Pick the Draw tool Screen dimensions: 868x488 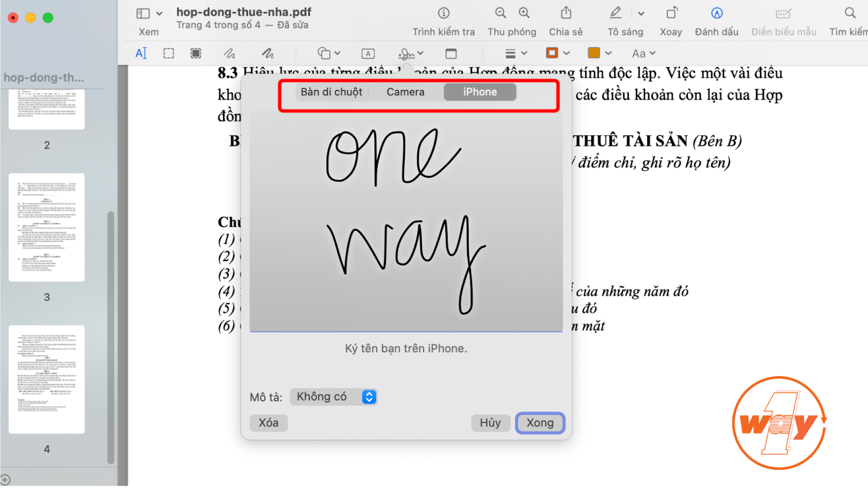point(267,53)
